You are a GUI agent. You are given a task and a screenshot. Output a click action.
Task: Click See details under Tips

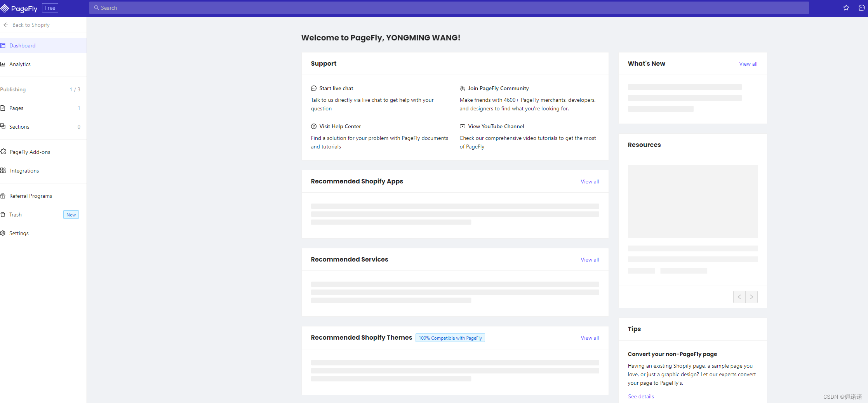(641, 396)
